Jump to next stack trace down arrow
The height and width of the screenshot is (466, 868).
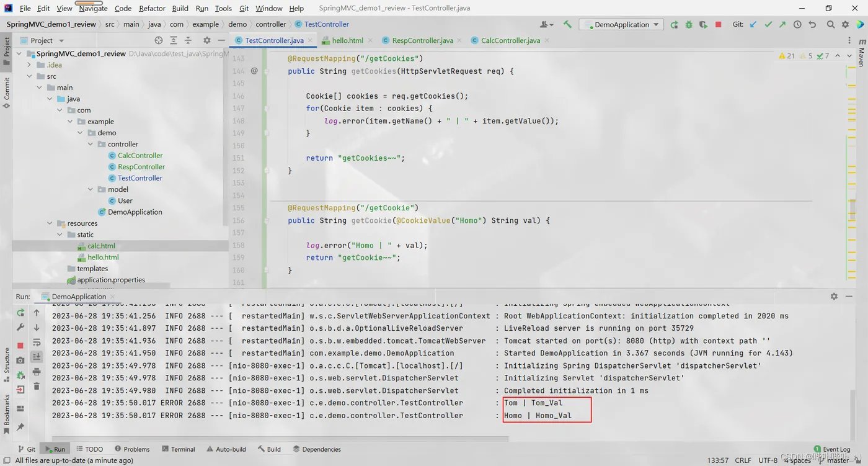[37, 327]
